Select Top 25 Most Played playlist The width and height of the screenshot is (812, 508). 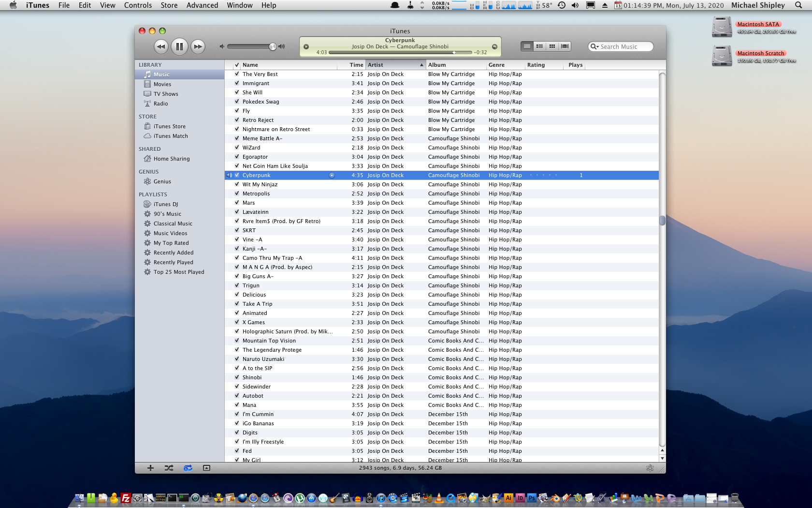[180, 272]
